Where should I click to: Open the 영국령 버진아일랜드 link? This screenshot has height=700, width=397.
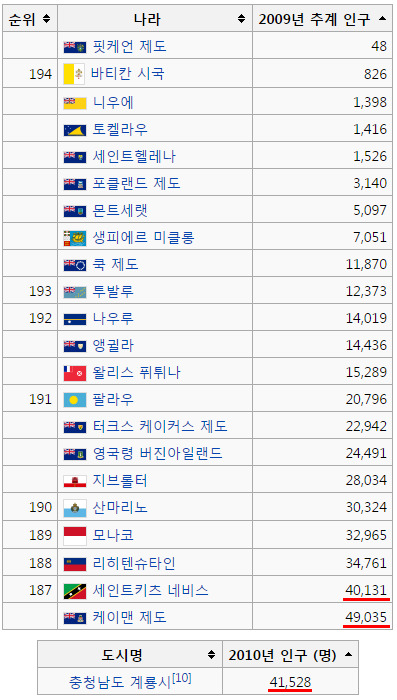(x=157, y=454)
